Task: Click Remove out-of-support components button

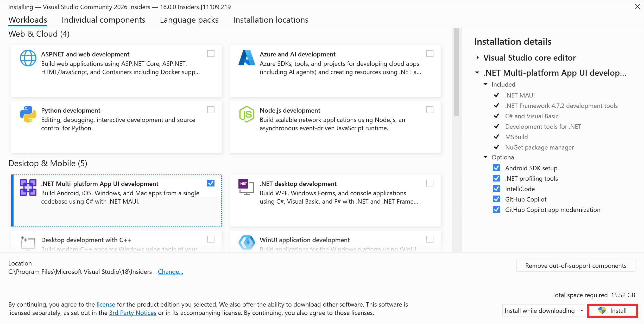Action: tap(576, 265)
